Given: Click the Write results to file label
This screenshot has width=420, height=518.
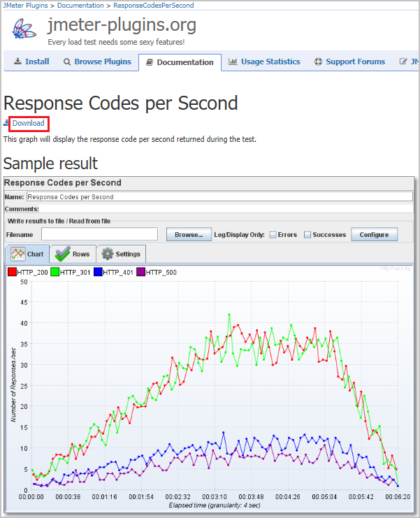Looking at the screenshot, I should [59, 221].
